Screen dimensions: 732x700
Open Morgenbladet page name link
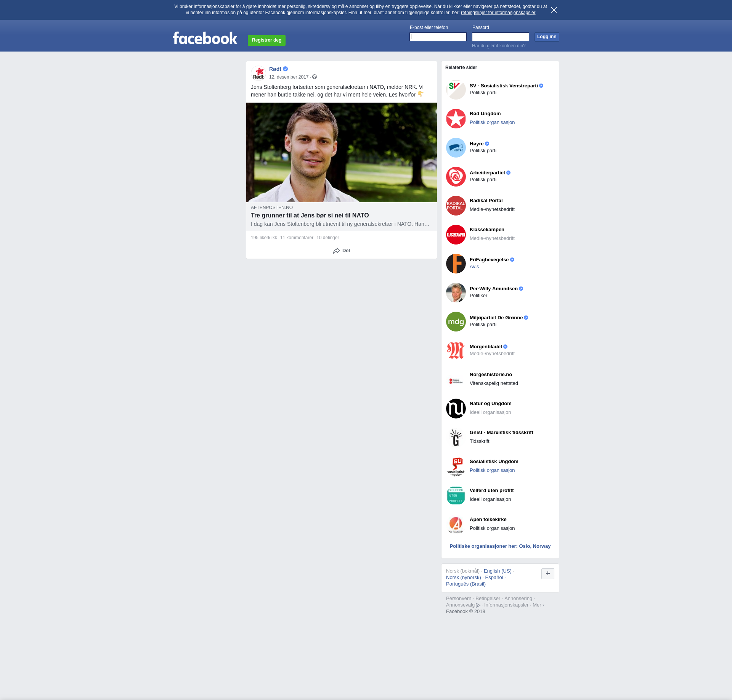(x=486, y=347)
